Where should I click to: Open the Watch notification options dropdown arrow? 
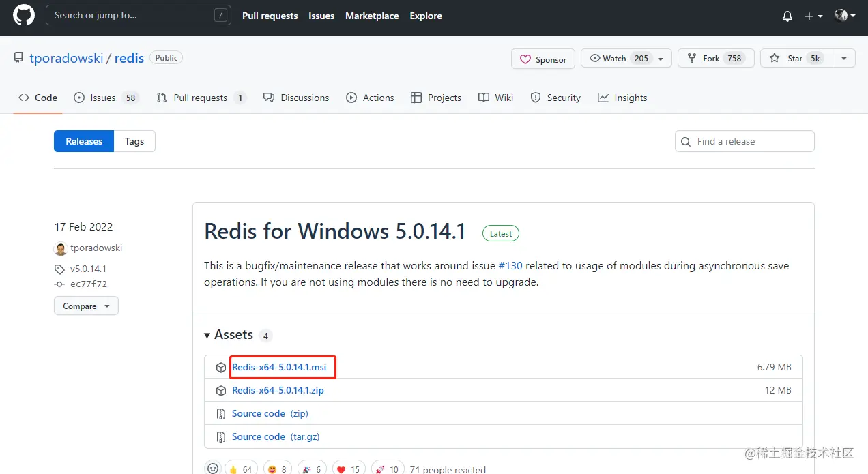click(x=661, y=59)
